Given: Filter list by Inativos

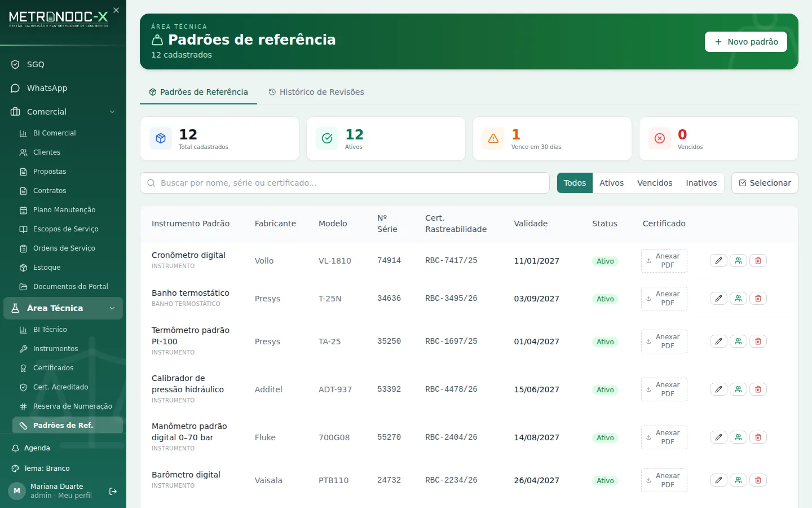Looking at the screenshot, I should coord(701,183).
